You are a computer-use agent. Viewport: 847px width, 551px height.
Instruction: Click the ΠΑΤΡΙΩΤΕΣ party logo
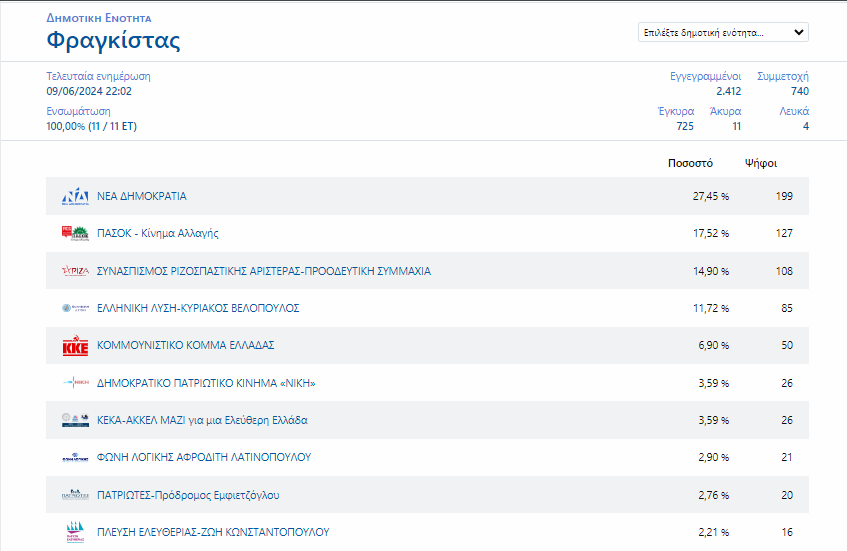[x=75, y=494]
